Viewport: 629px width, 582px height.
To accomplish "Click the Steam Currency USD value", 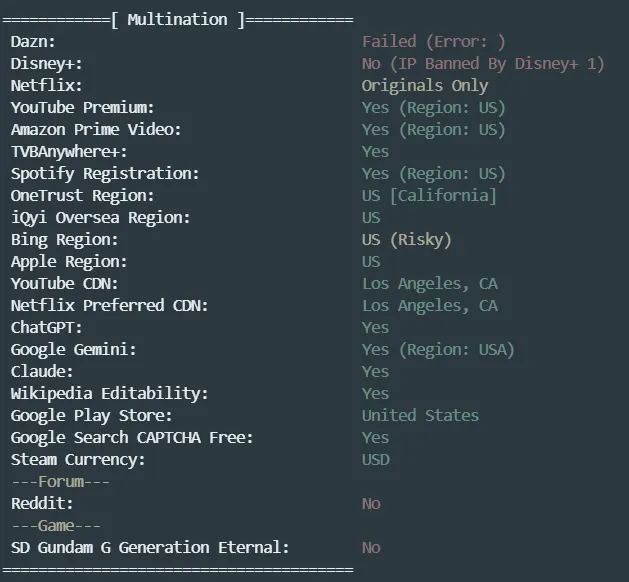I will pyautogui.click(x=375, y=460).
